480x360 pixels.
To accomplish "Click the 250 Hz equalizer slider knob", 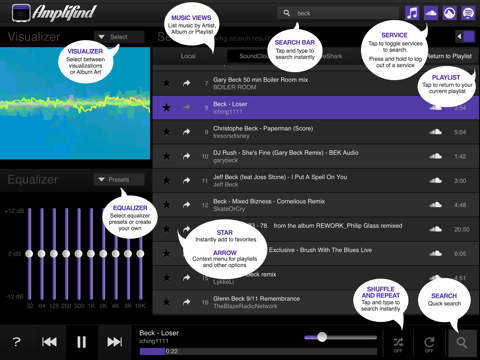I will (66, 254).
